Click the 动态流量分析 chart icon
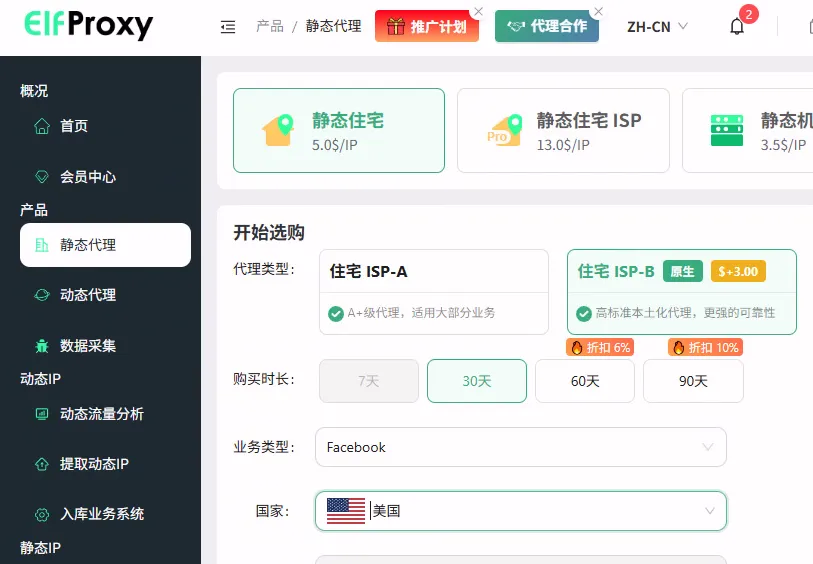This screenshot has width=813, height=564. [x=42, y=414]
